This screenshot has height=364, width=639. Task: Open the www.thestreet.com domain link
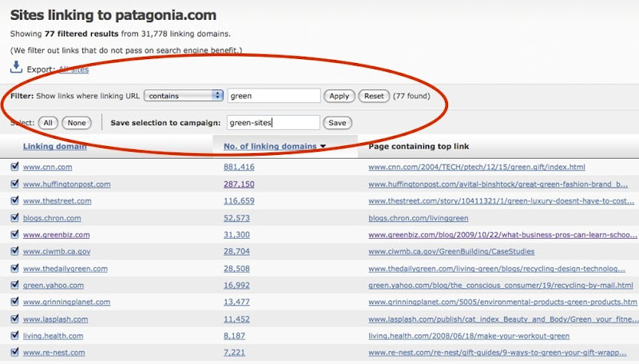[57, 201]
